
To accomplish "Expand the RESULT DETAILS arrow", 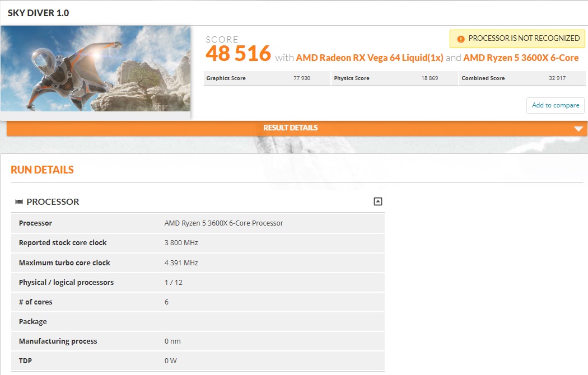I will [578, 129].
